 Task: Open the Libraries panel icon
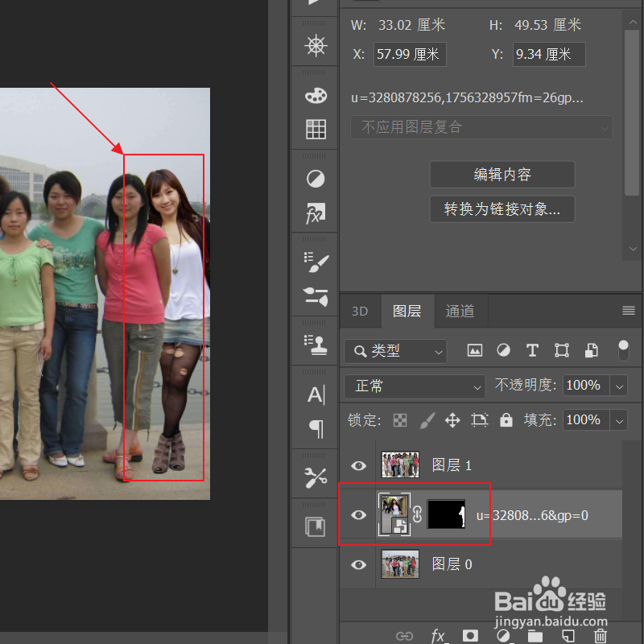[316, 527]
